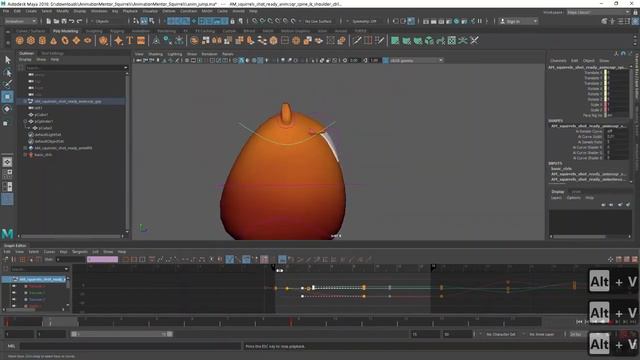Viewport: 640px width, 360px height.
Task: Click the Undo arrow icon
Action: 72,21
